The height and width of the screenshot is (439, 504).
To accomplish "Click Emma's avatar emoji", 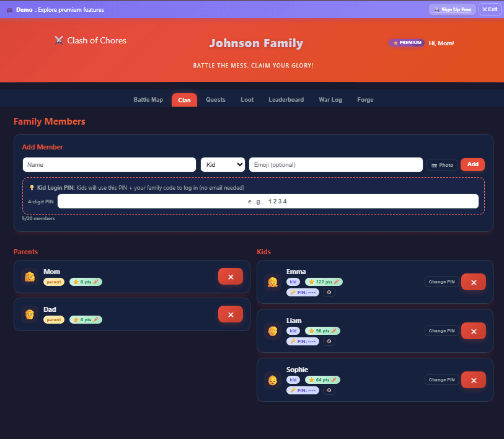I will [x=272, y=282].
